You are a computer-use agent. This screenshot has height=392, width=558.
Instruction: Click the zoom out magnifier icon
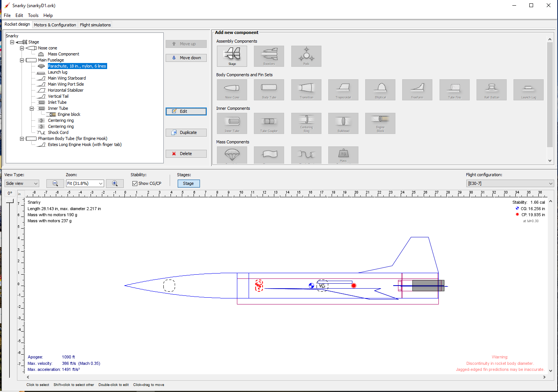tap(55, 183)
